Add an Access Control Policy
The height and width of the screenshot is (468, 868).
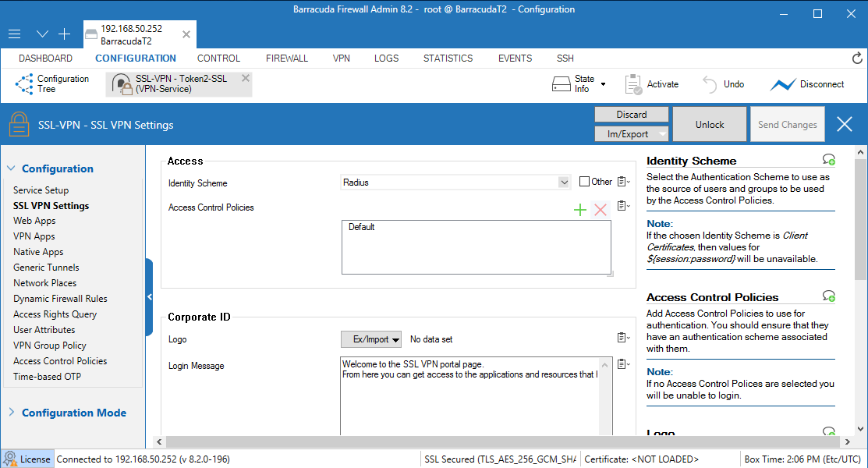point(579,209)
